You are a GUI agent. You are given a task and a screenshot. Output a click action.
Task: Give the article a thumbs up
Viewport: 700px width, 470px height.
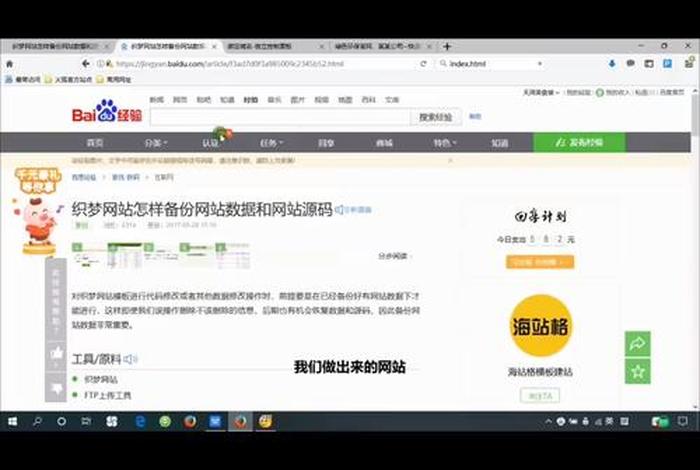(x=56, y=354)
